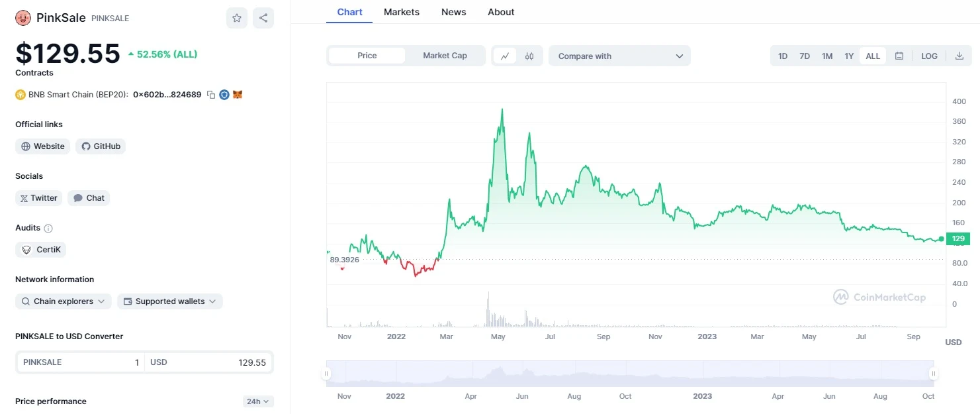
Task: Click the 89.3926 baseline price label
Action: (x=344, y=260)
